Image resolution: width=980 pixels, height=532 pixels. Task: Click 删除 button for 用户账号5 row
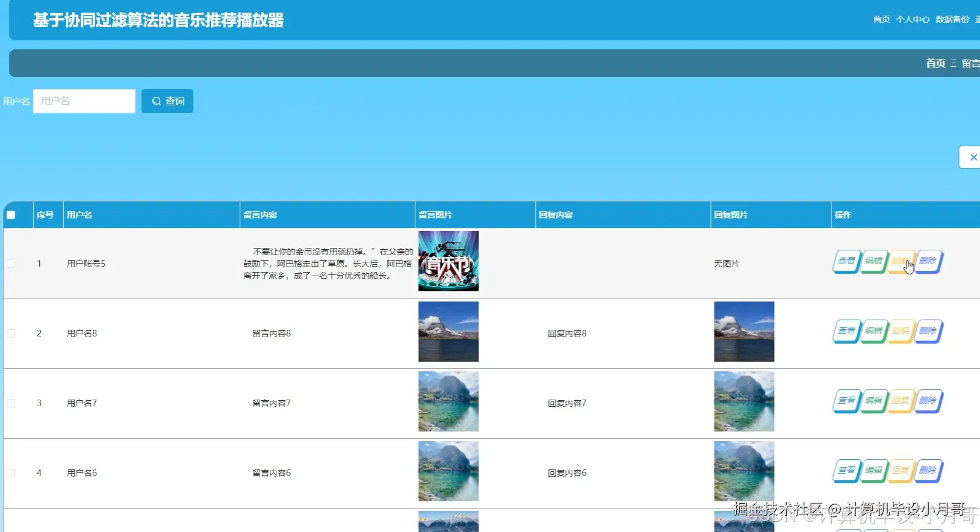point(928,261)
